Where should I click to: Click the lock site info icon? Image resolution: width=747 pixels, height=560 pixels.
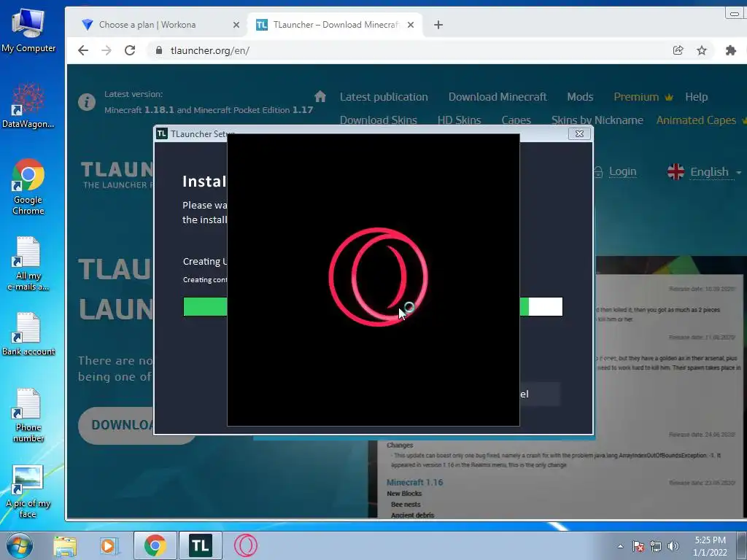pyautogui.click(x=159, y=50)
